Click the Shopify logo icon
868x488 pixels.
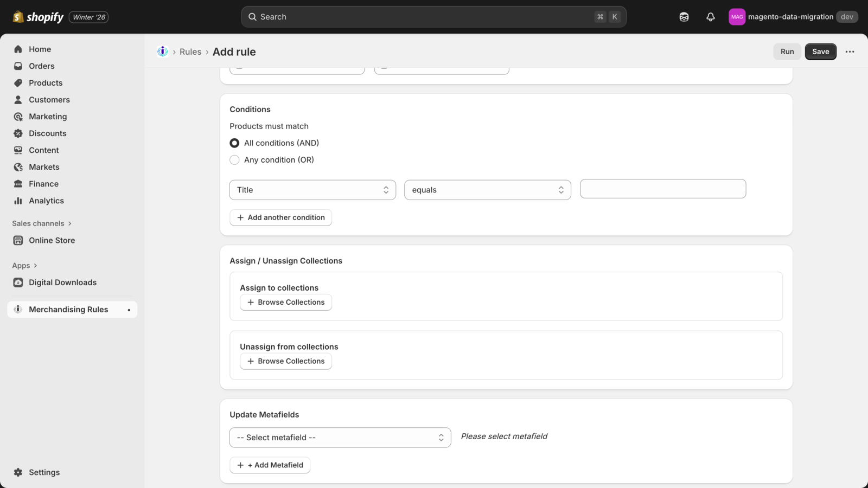coord(18,17)
